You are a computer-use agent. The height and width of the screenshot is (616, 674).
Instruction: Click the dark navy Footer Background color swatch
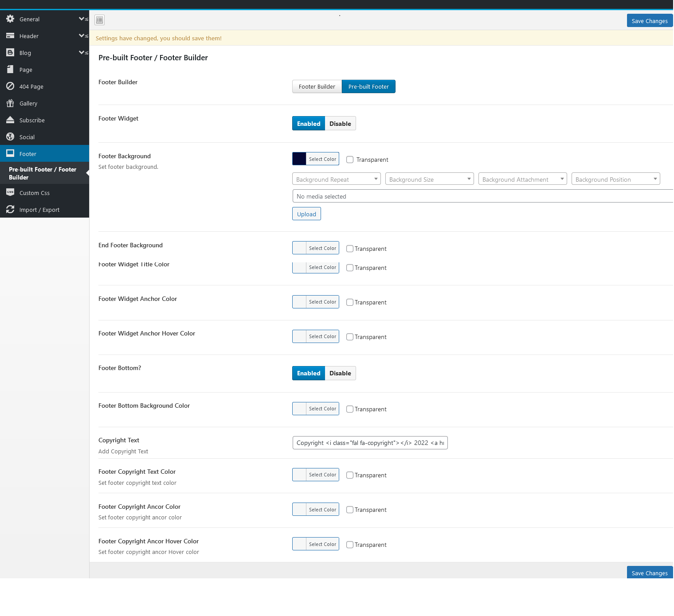[299, 159]
